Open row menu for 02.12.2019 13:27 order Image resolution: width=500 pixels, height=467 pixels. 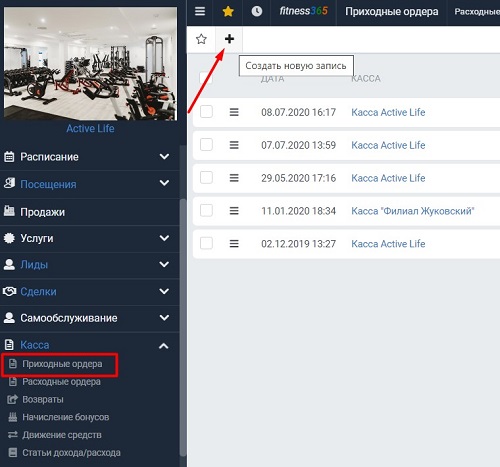[234, 244]
